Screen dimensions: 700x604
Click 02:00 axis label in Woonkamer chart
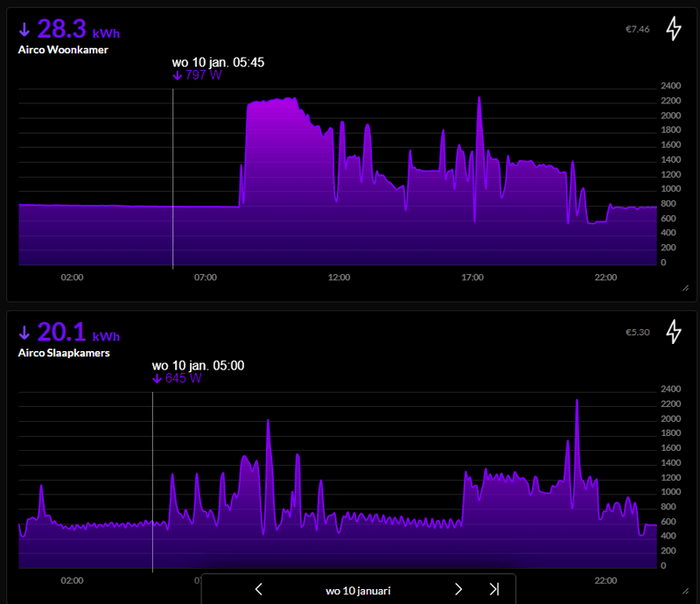tap(72, 277)
